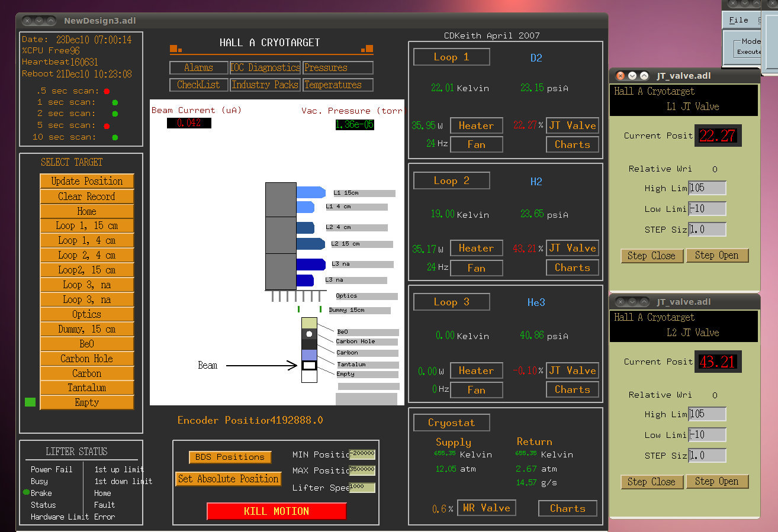Click Step Open in L2 JT Valve window
This screenshot has width=778, height=532.
[x=717, y=482]
